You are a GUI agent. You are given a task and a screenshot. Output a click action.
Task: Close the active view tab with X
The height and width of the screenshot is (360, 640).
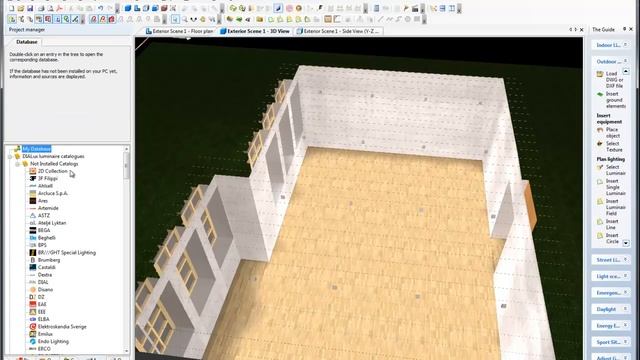582,29
